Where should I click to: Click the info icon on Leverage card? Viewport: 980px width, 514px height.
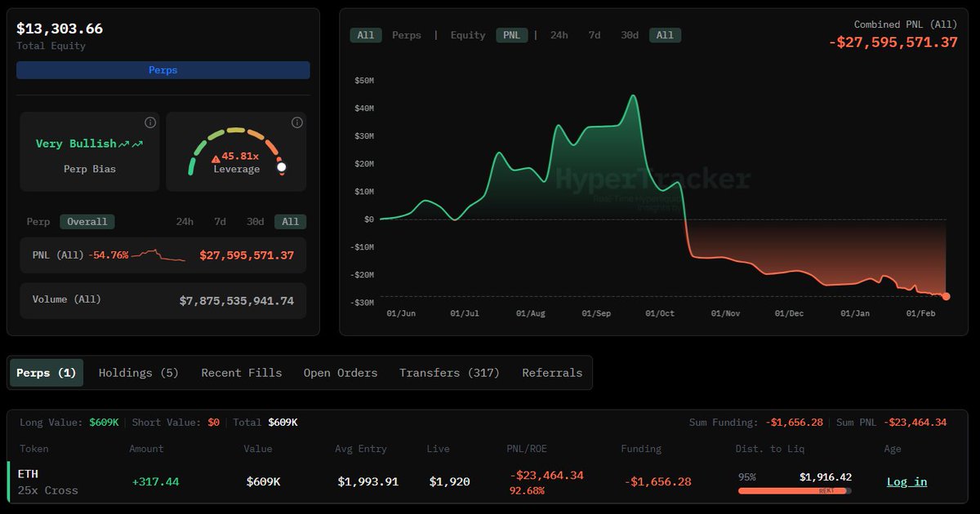pos(297,122)
